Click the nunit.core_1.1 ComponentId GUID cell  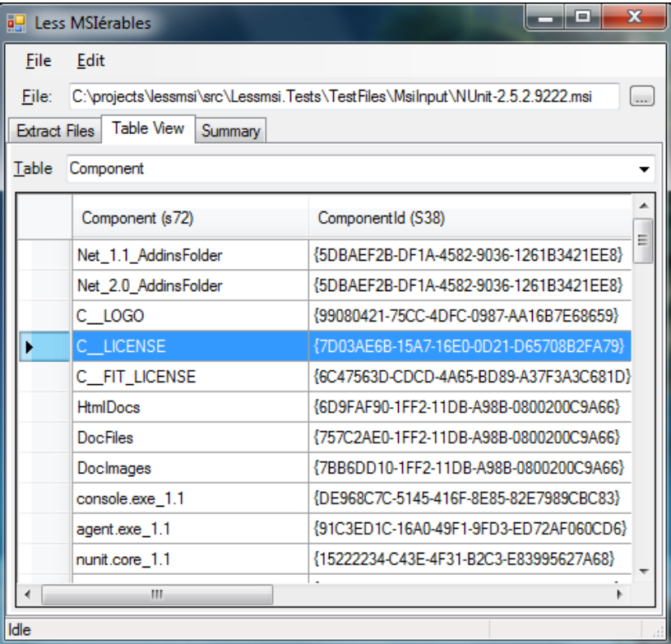click(470, 558)
